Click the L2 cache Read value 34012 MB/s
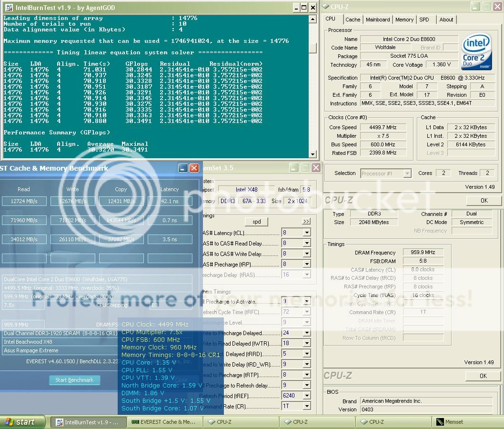Screen dimensions: 504x429 point(24,240)
